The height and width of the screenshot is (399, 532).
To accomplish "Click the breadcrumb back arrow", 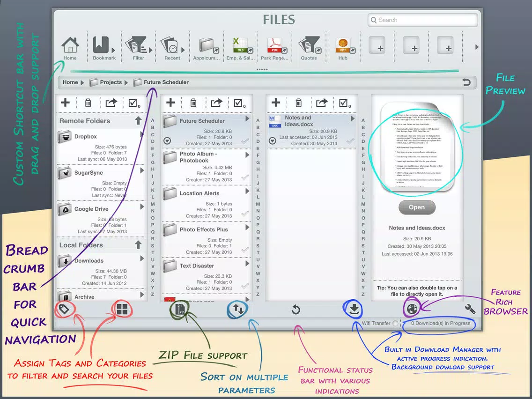I will pyautogui.click(x=466, y=82).
